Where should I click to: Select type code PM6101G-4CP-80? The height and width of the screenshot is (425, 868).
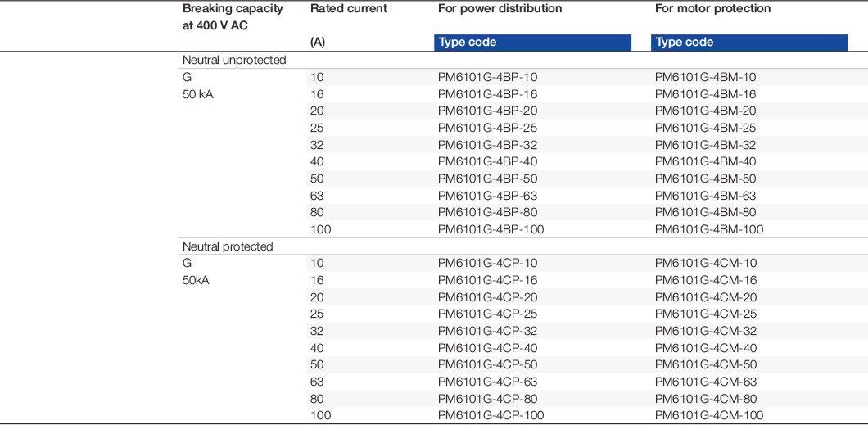pyautogui.click(x=487, y=399)
